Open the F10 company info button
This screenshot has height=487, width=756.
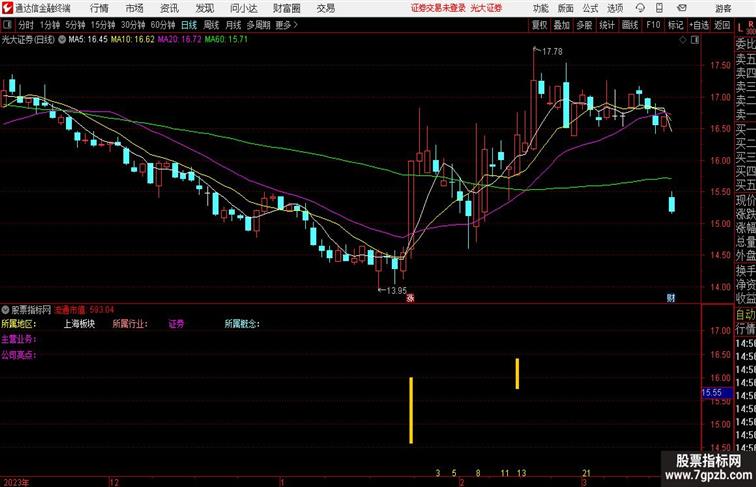(653, 25)
